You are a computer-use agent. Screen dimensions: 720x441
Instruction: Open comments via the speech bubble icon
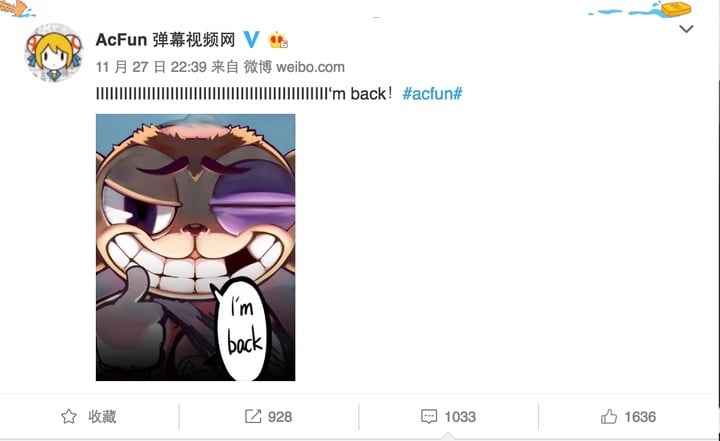coord(429,417)
